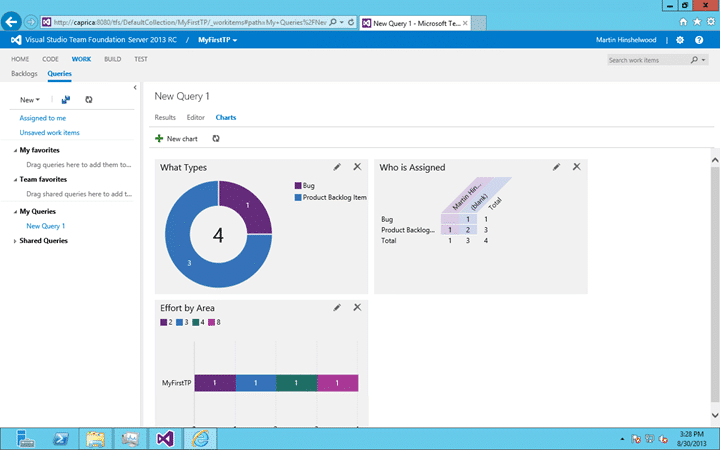Go to the BUILD hub
The image size is (720, 450).
112,59
